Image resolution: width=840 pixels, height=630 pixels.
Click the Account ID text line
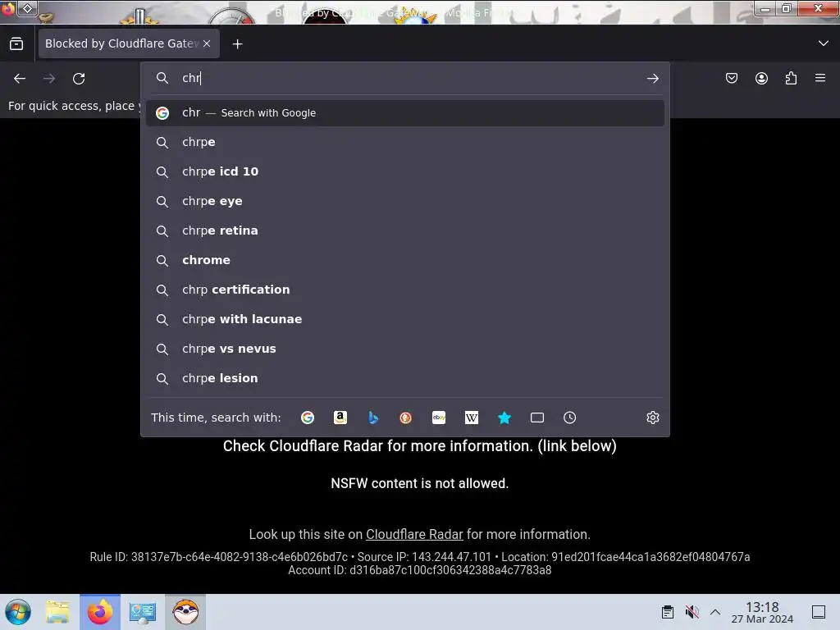419,570
